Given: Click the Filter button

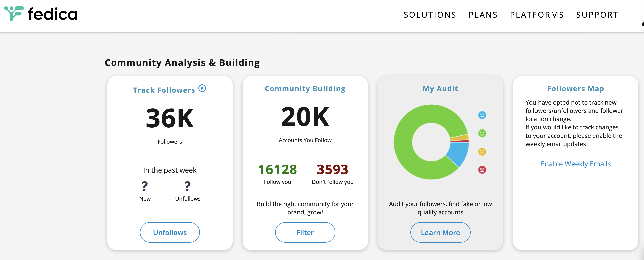Looking at the screenshot, I should point(305,232).
